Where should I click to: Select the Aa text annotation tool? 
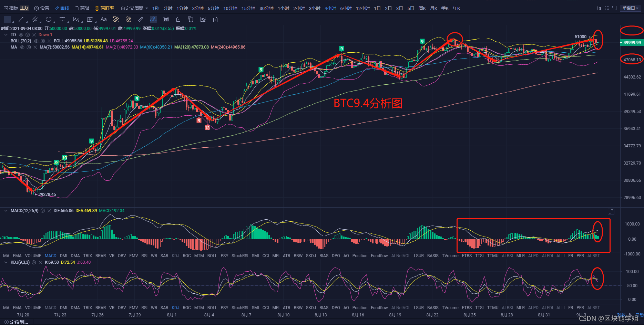click(x=104, y=20)
